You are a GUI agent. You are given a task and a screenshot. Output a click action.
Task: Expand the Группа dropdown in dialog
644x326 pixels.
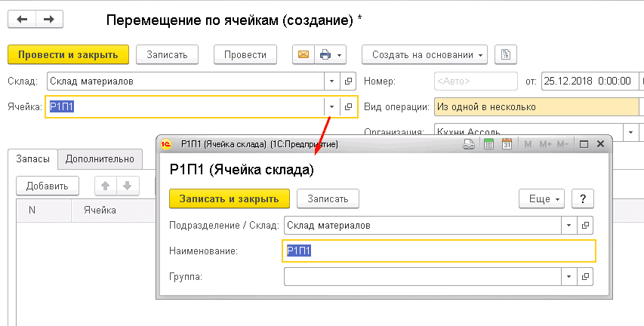569,277
